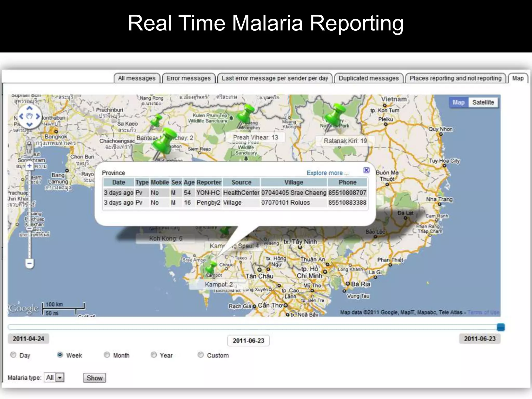This screenshot has height=399, width=532.
Task: Click the Preah Vihear: 13 label
Action: pos(255,137)
